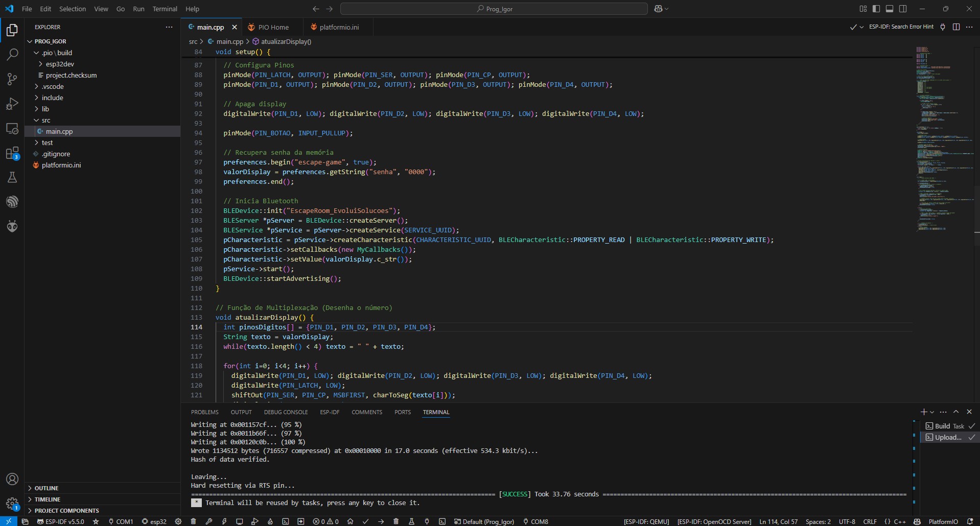This screenshot has height=526, width=980.
Task: Open the Remote Explorer view
Action: pyautogui.click(x=12, y=128)
